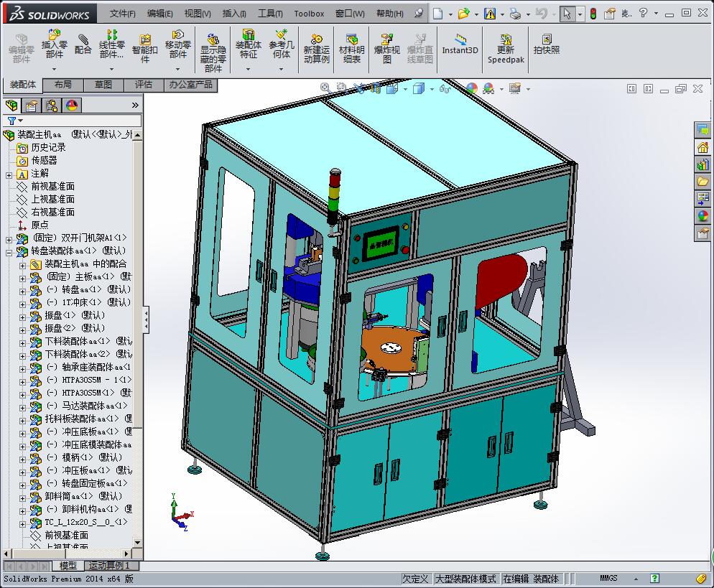This screenshot has width=714, height=588.
Task: Open Appearances task pane tab
Action: point(703,215)
